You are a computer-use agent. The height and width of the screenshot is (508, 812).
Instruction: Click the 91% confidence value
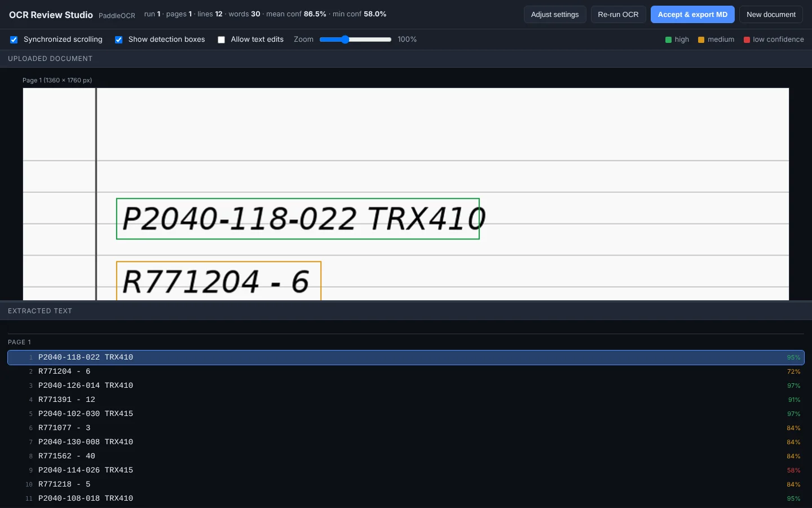(x=794, y=400)
